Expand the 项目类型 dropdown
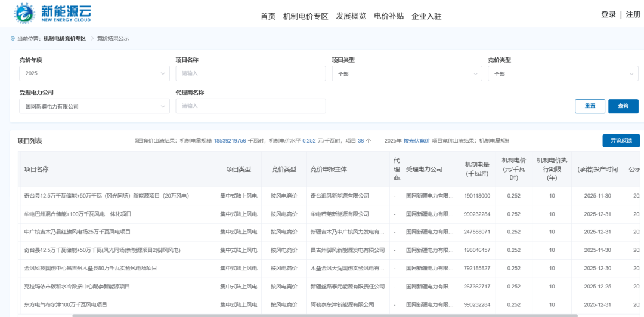The image size is (644, 317). click(x=407, y=73)
